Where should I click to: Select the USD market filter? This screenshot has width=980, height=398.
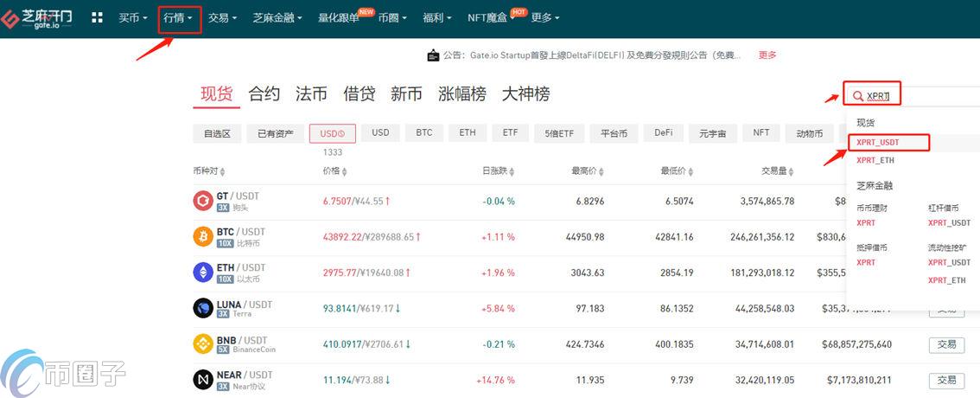click(380, 132)
